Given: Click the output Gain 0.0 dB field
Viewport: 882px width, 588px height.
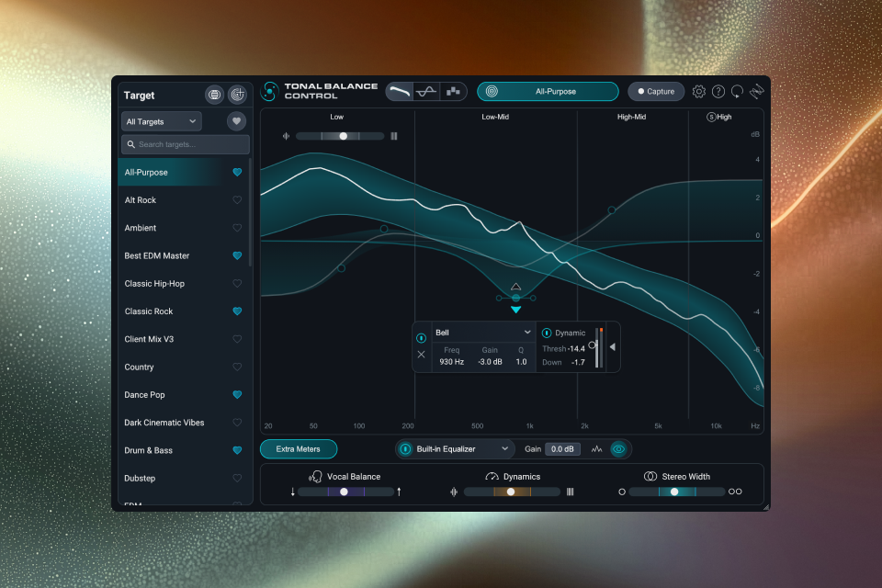Looking at the screenshot, I should [562, 449].
